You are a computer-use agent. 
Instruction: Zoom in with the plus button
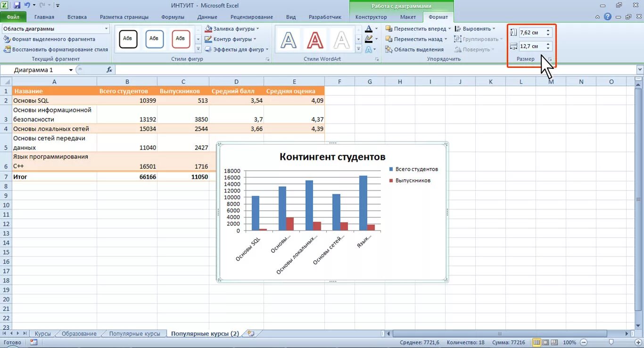(x=638, y=342)
